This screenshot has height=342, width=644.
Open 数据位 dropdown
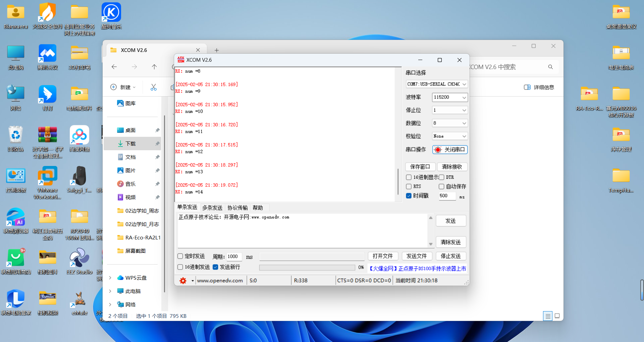pos(450,123)
